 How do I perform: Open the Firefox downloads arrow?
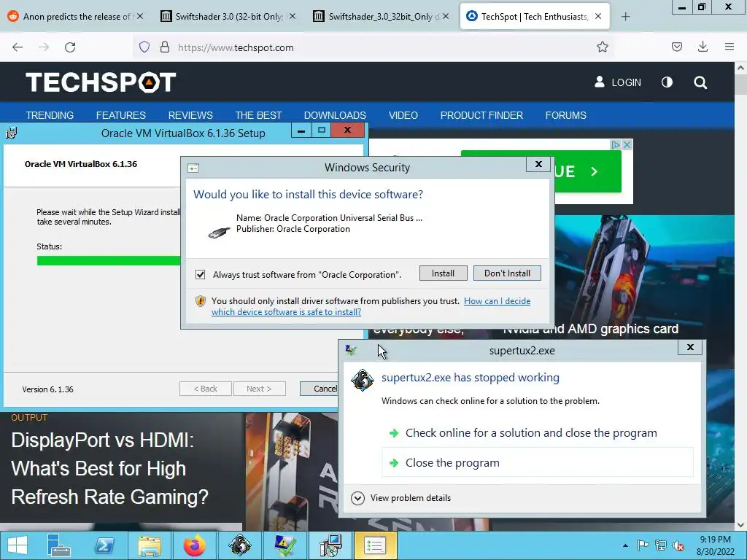[703, 47]
